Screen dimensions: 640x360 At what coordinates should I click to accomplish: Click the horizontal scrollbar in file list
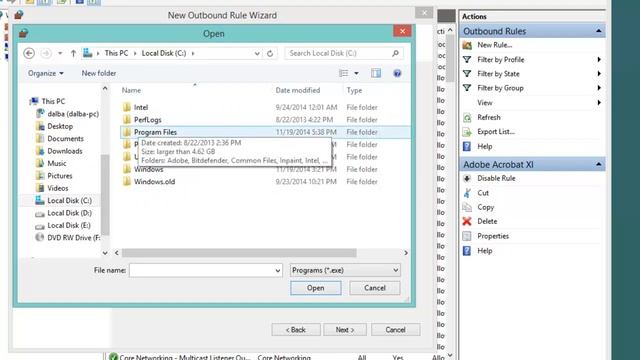coord(239,253)
